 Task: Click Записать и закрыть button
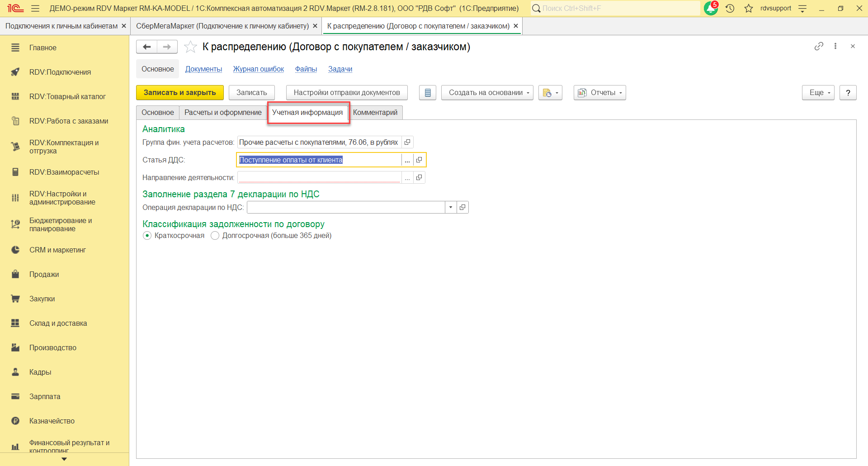pos(179,93)
